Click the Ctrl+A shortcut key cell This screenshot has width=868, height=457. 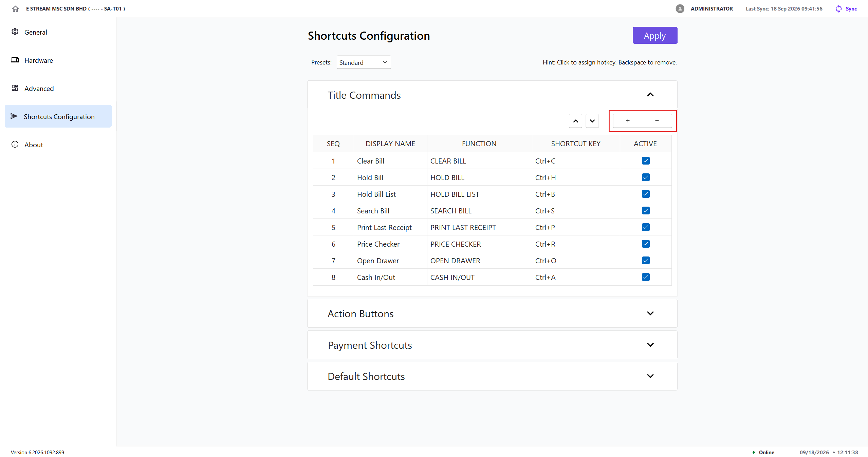point(576,277)
